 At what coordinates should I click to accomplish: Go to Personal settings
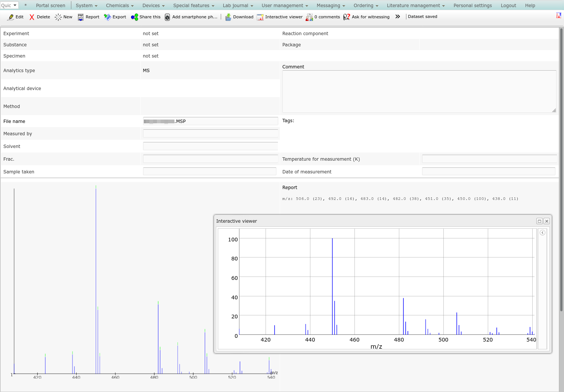tap(472, 6)
